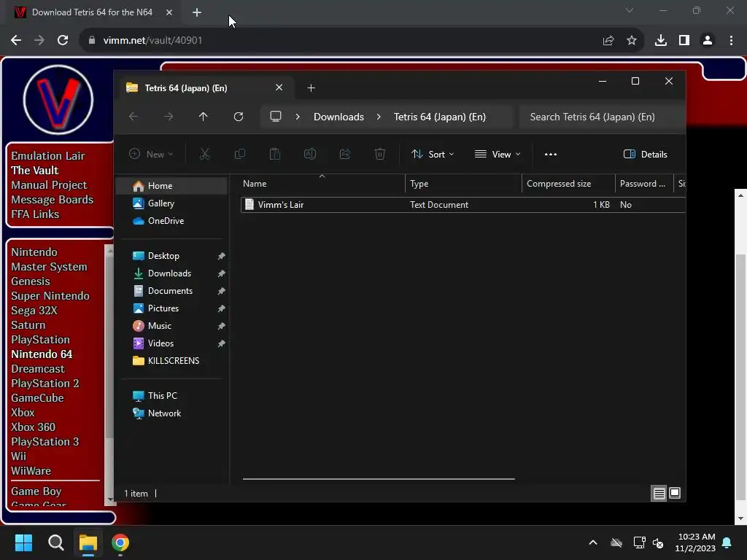Open GameCube system link
The width and height of the screenshot is (747, 560).
(x=37, y=398)
